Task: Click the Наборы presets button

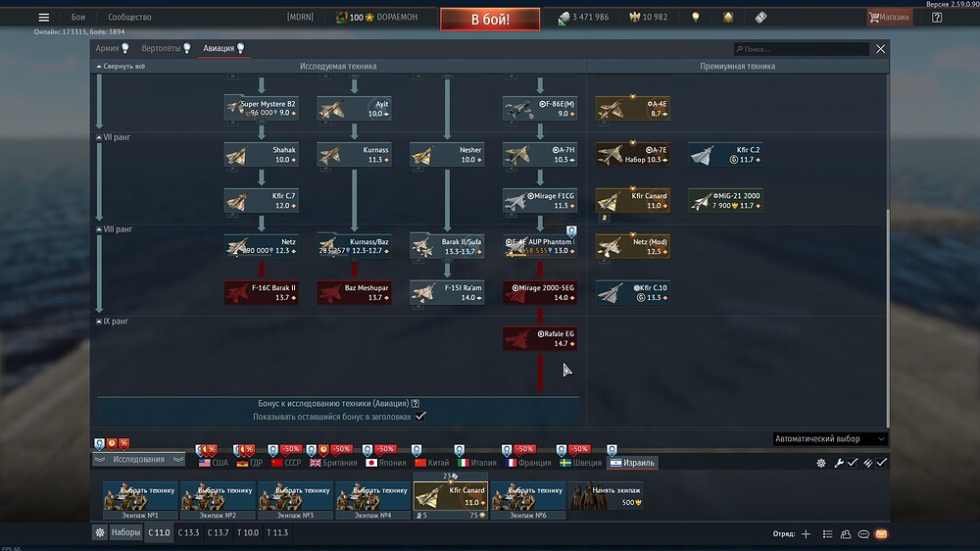Action: coord(125,533)
